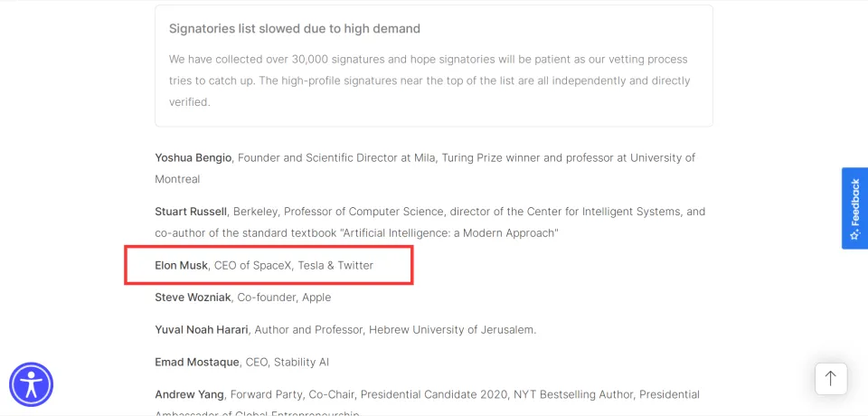Click the scroll-to-top arrow button

point(831,378)
